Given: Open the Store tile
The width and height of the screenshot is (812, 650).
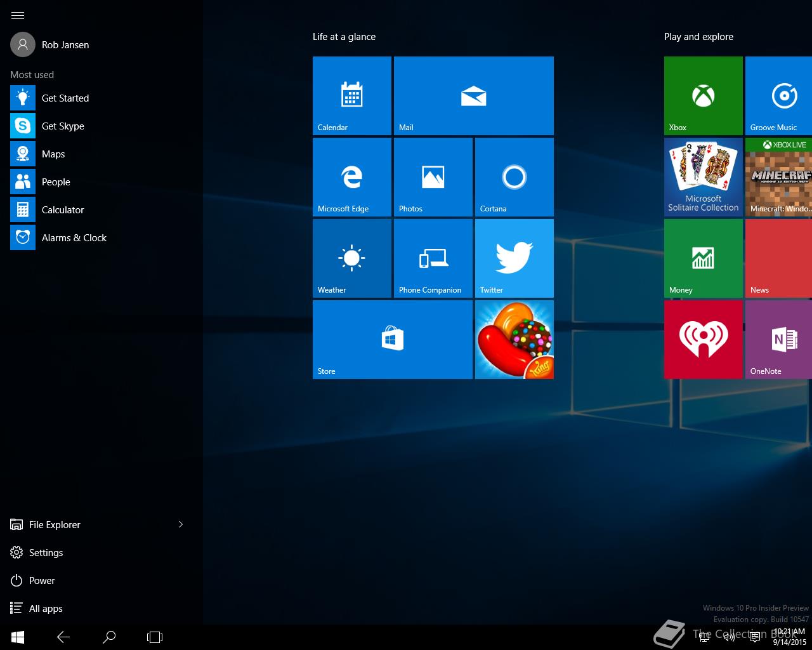Looking at the screenshot, I should 393,340.
